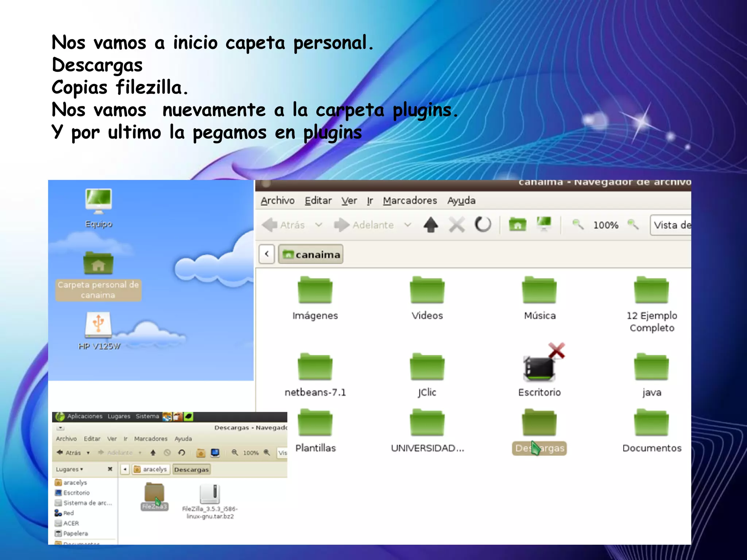Screen dimensions: 747x560
Task: Open Equipo via canaima toolbar computer icon
Action: tap(544, 224)
